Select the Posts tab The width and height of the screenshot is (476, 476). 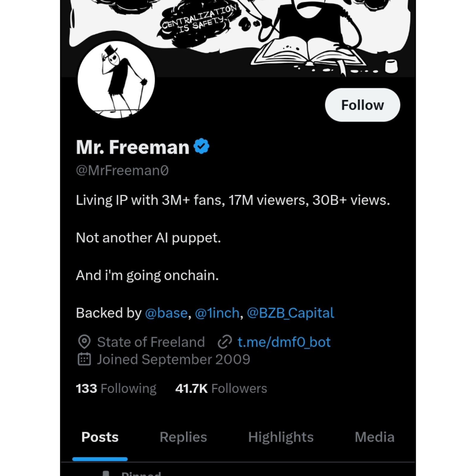coord(100,437)
